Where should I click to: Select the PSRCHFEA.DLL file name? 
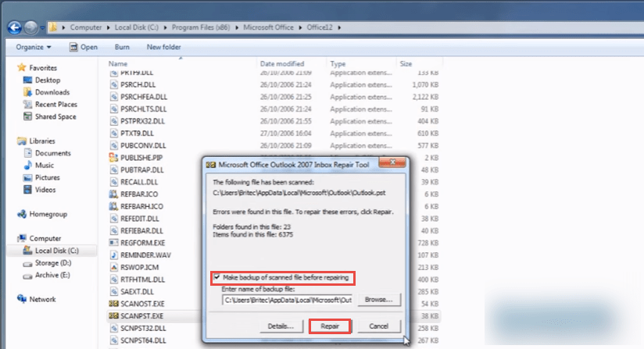(x=144, y=97)
